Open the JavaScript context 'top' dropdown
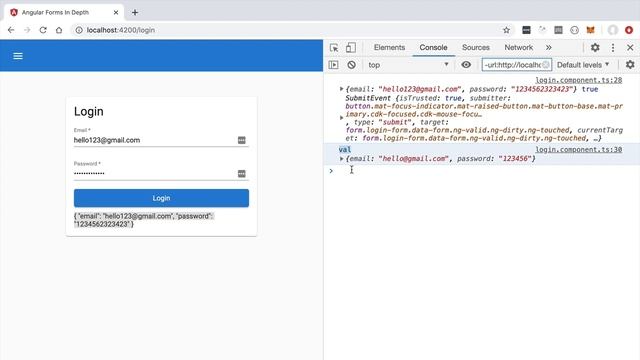The width and height of the screenshot is (640, 360). click(x=408, y=65)
